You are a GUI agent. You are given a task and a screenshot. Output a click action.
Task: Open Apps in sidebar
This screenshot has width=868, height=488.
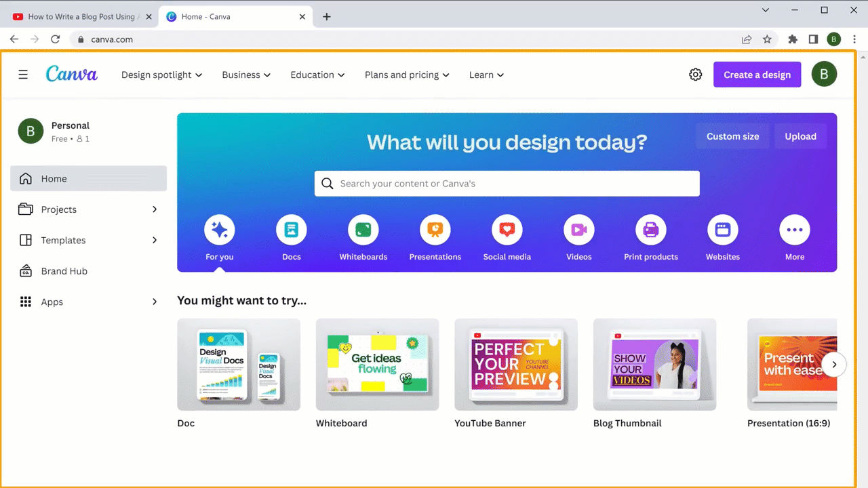coord(88,302)
